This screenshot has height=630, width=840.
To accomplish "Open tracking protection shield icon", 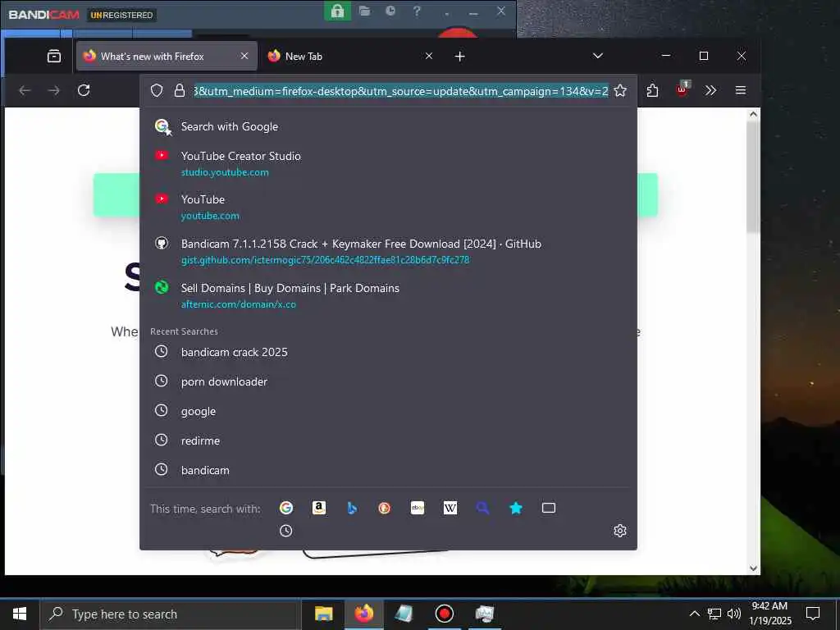I will (x=157, y=90).
